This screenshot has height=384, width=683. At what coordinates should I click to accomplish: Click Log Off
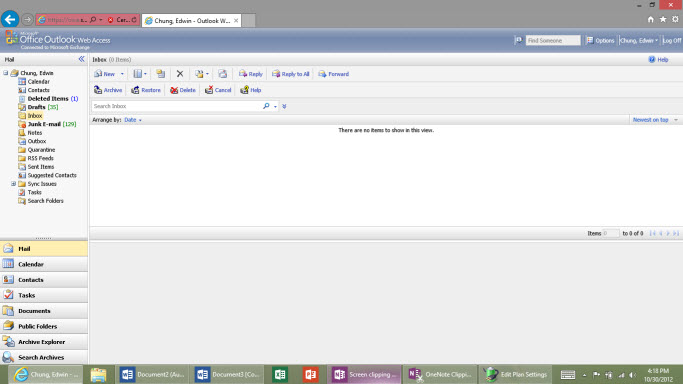pos(672,40)
